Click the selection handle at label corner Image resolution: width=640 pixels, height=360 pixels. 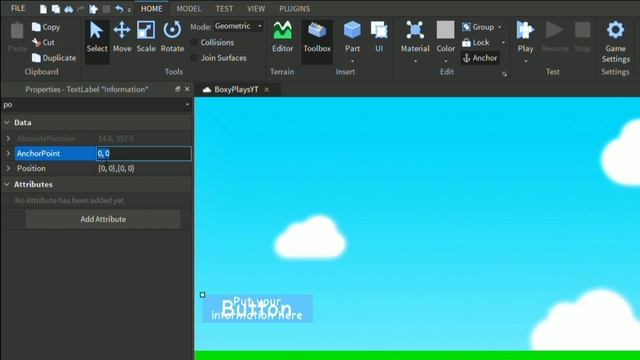coord(202,295)
